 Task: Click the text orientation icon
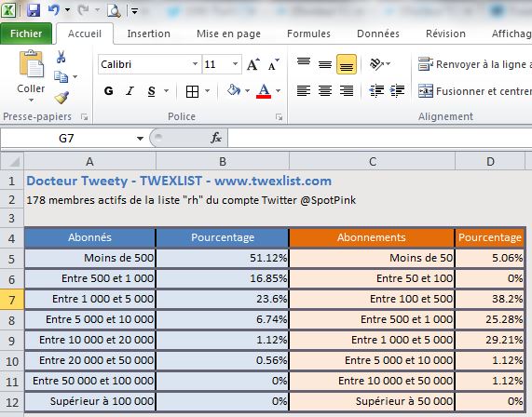point(375,63)
